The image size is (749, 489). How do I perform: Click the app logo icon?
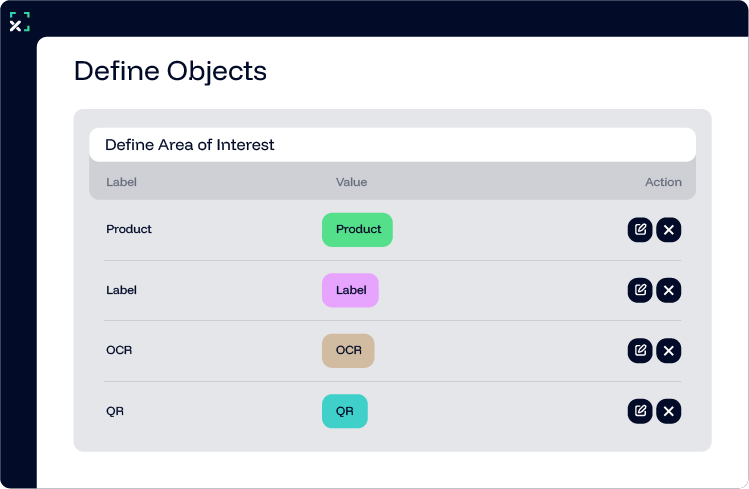pos(20,22)
